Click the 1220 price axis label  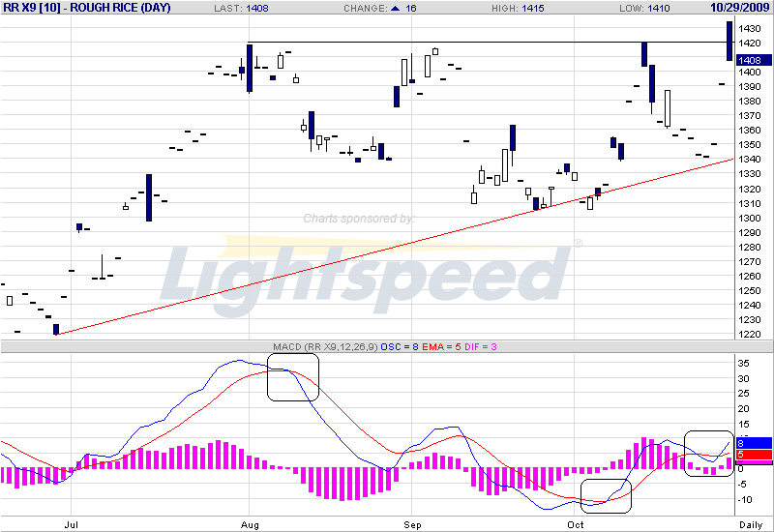click(x=749, y=335)
